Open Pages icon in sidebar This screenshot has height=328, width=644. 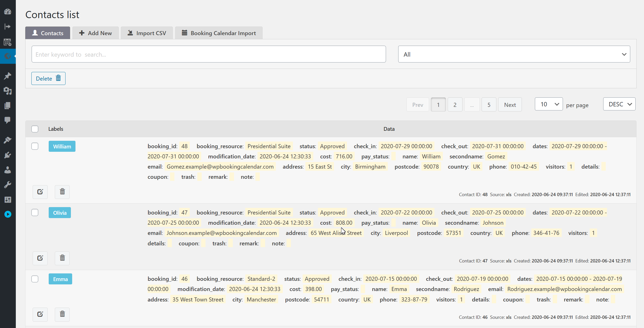point(8,105)
